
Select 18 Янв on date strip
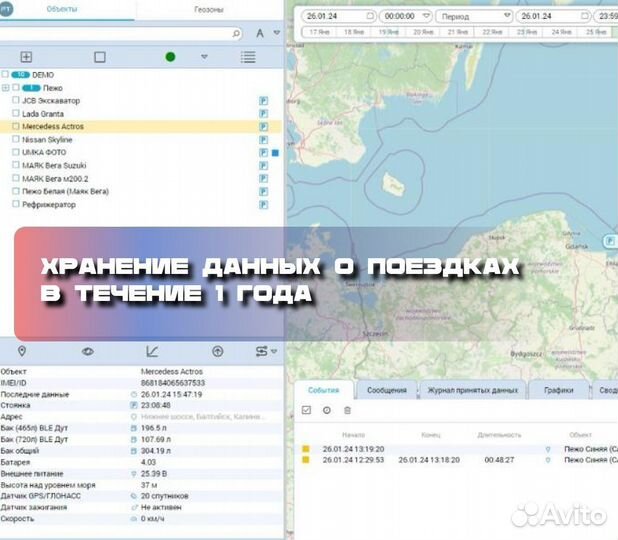354,32
